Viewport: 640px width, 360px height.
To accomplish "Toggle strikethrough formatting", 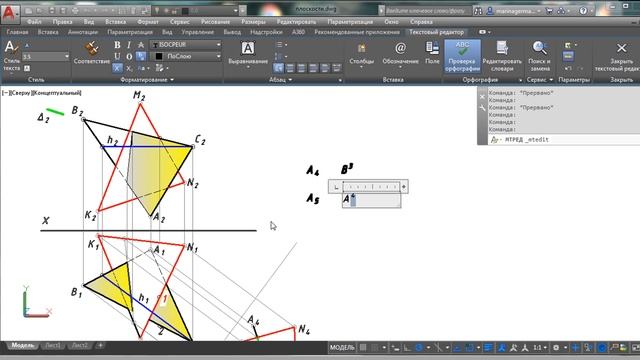I will [x=141, y=44].
